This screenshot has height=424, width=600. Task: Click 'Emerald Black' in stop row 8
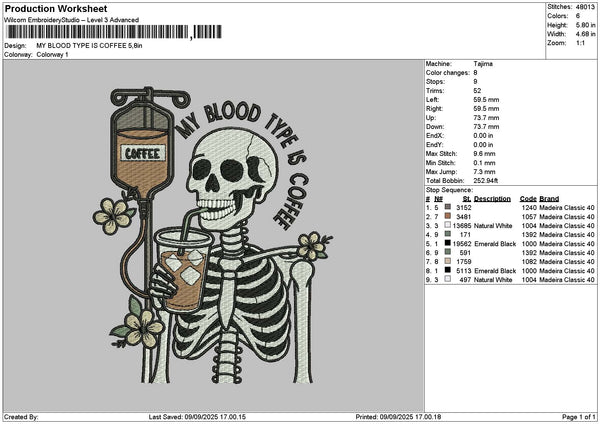click(x=495, y=271)
